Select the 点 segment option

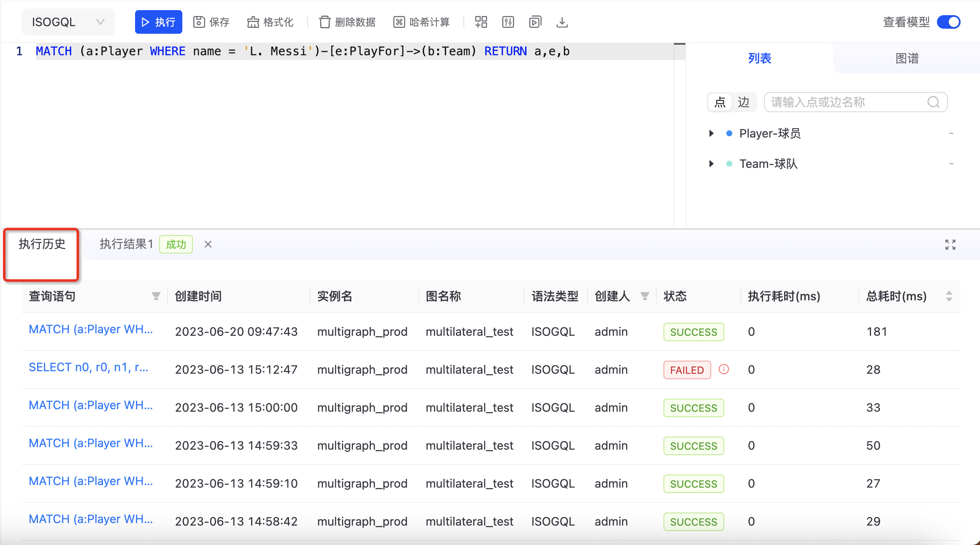(x=720, y=102)
